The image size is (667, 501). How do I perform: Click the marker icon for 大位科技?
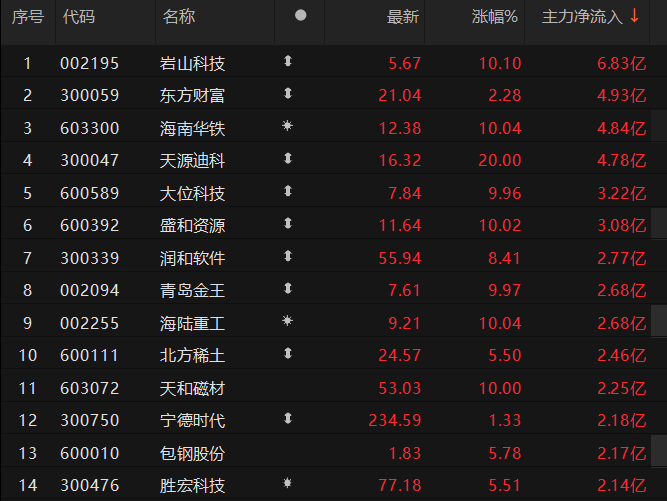(288, 191)
